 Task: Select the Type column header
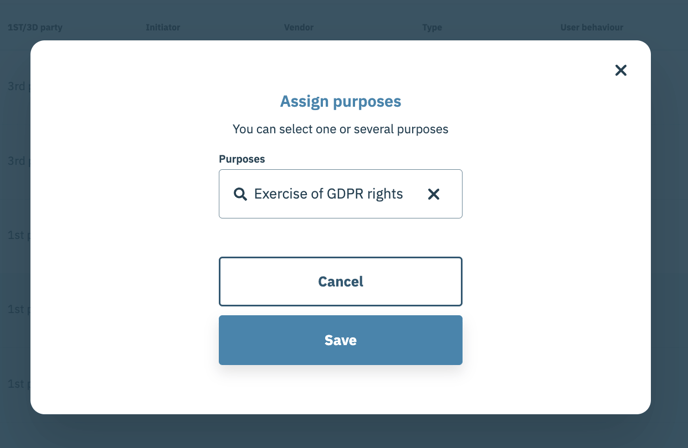pyautogui.click(x=432, y=27)
